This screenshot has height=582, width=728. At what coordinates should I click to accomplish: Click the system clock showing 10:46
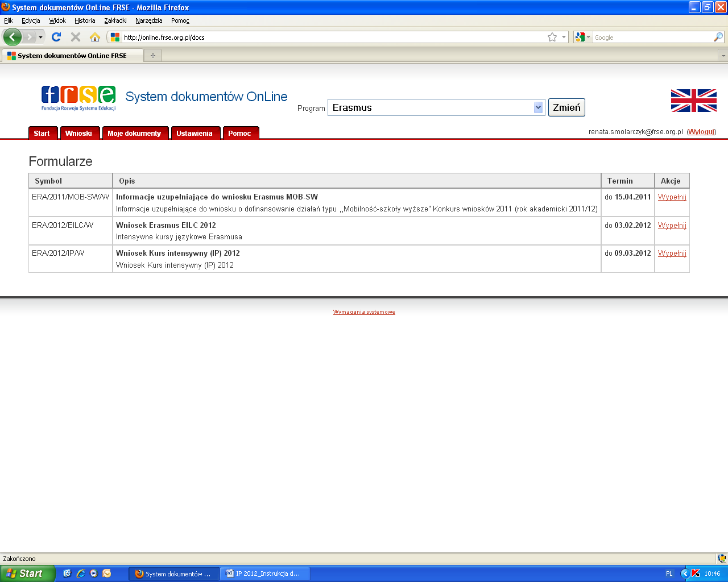coord(712,574)
